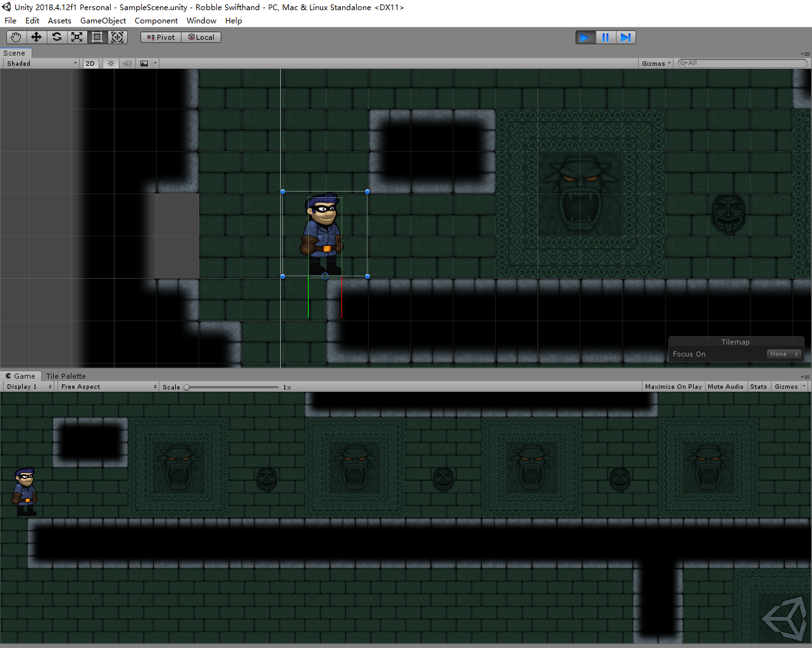Toggle Mute Audio in Game view
The width and height of the screenshot is (812, 648).
point(725,386)
